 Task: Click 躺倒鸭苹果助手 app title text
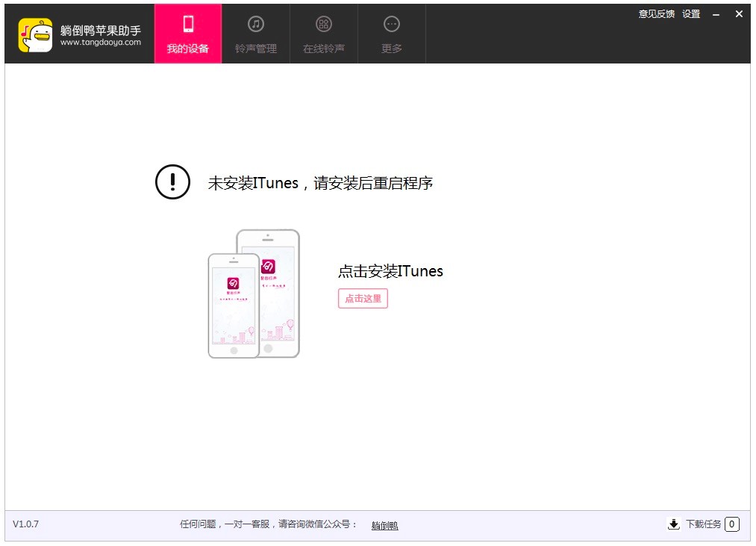tap(101, 31)
